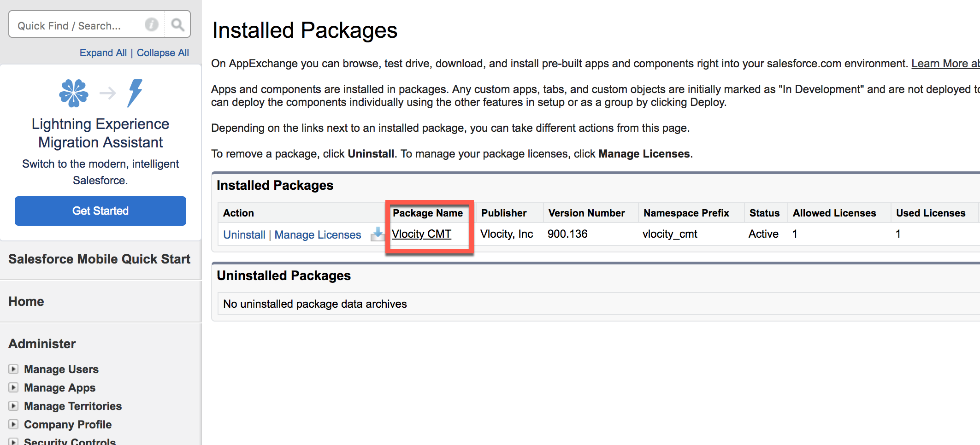
Task: Click the Namespace Prefix column header
Action: coord(686,213)
